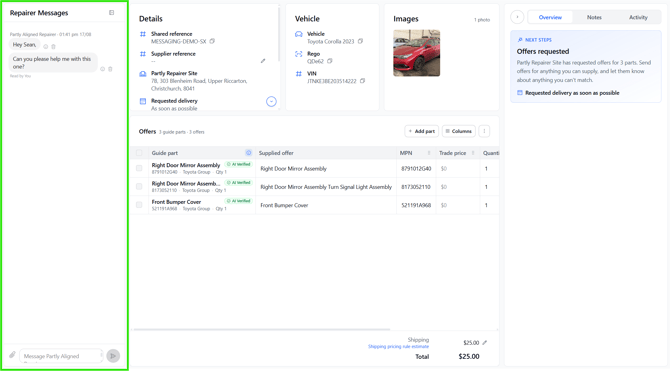Click the VIN hash icon
The image size is (670, 371).
(x=299, y=74)
